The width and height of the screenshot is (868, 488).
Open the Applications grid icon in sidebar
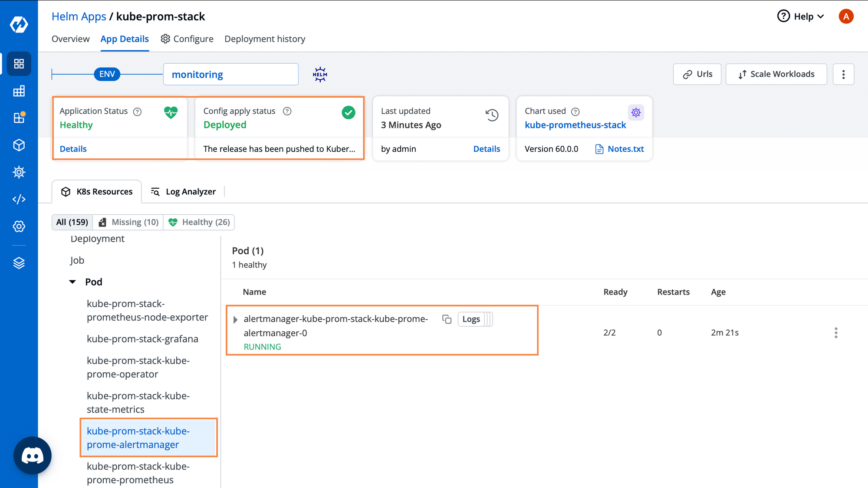(19, 64)
